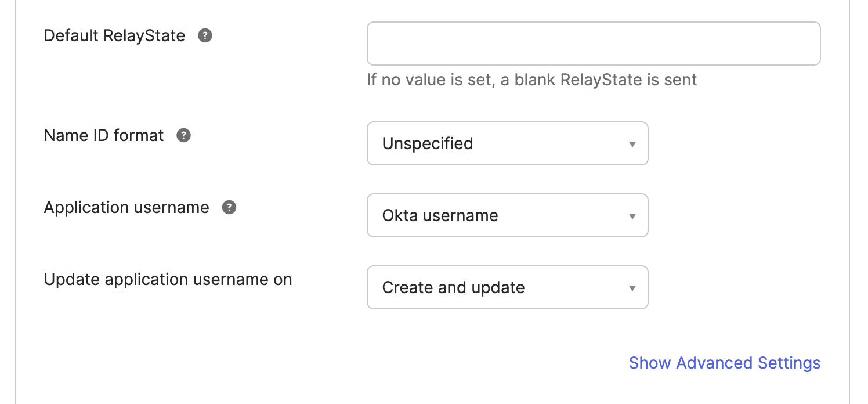Click the 'Name ID format' label
The width and height of the screenshot is (868, 404).
point(104,136)
